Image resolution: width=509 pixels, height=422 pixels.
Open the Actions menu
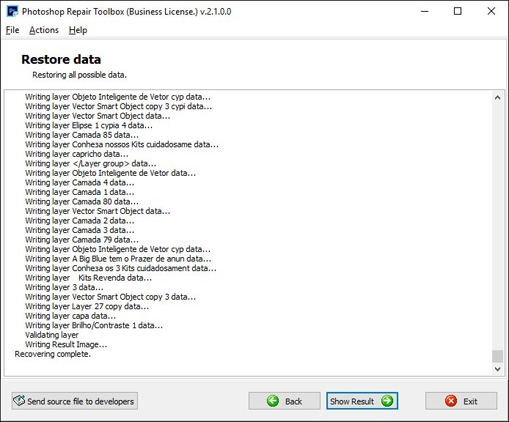pyautogui.click(x=44, y=30)
